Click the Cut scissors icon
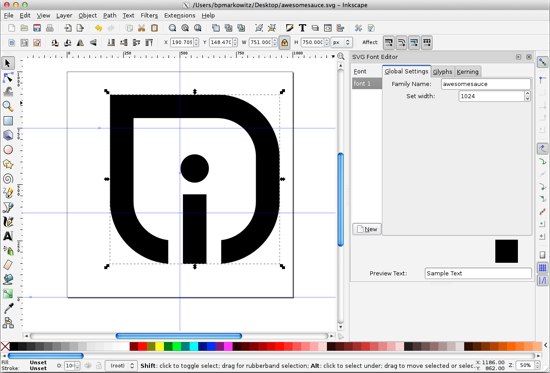 point(142,28)
